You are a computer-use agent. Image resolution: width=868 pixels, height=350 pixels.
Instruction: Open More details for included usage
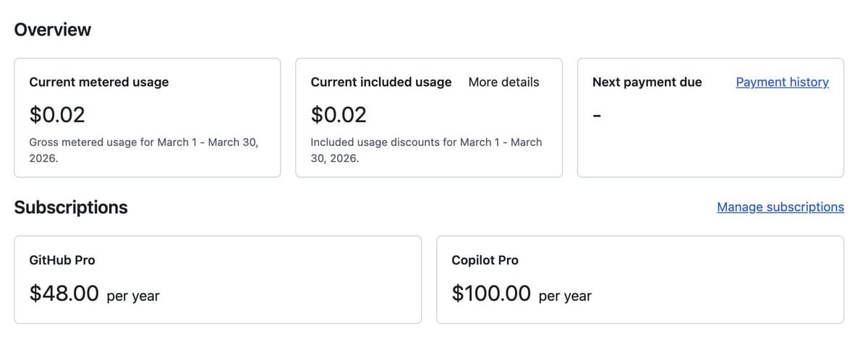pyautogui.click(x=503, y=82)
